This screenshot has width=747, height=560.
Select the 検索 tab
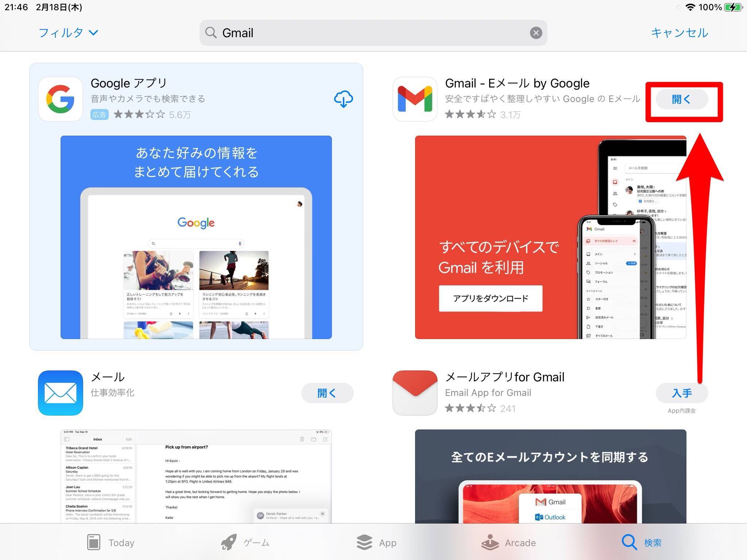click(642, 542)
